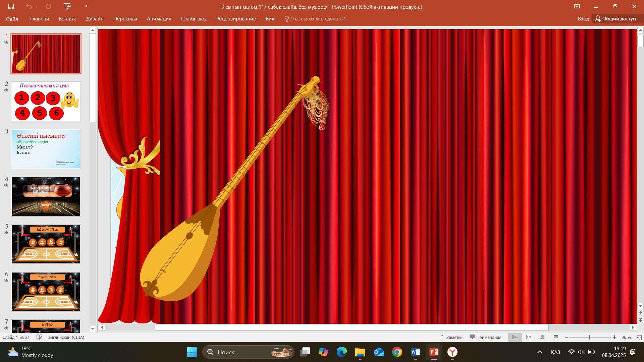The height and width of the screenshot is (362, 644).
Task: Toggle the Примечания comments pane
Action: click(x=485, y=337)
